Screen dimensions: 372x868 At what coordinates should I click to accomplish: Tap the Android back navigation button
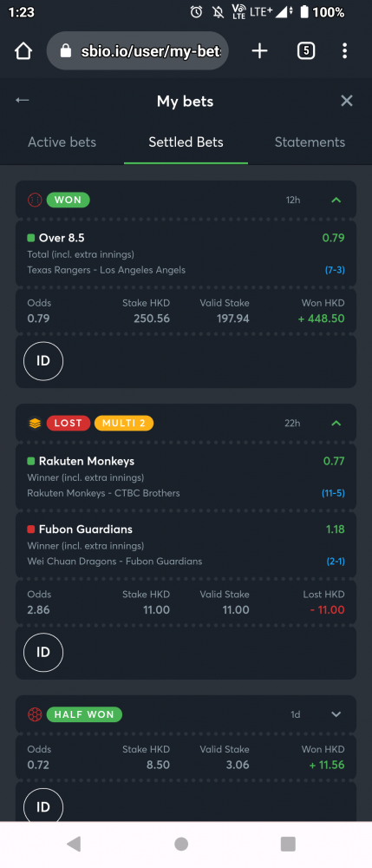[x=74, y=844]
